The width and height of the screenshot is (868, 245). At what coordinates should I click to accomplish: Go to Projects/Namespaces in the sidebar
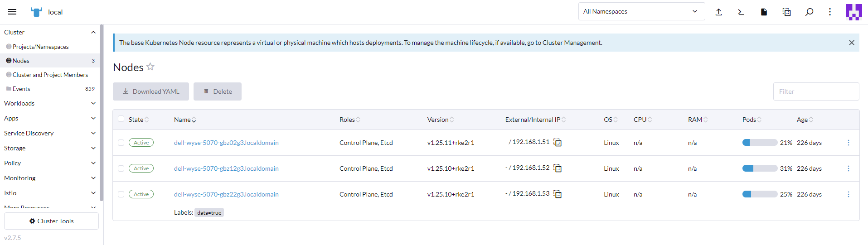point(40,47)
